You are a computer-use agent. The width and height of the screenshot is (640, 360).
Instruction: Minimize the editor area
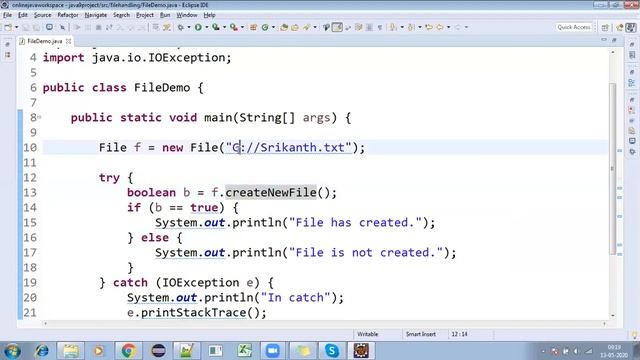click(x=604, y=40)
